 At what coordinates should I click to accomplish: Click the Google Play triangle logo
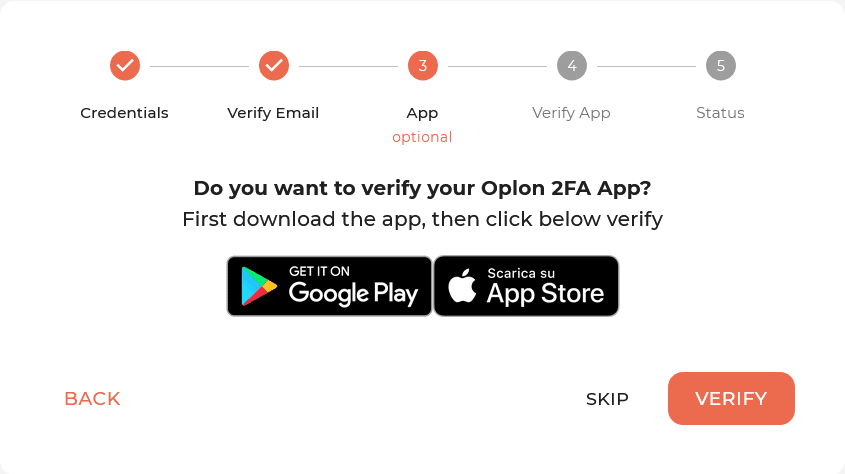click(x=259, y=286)
